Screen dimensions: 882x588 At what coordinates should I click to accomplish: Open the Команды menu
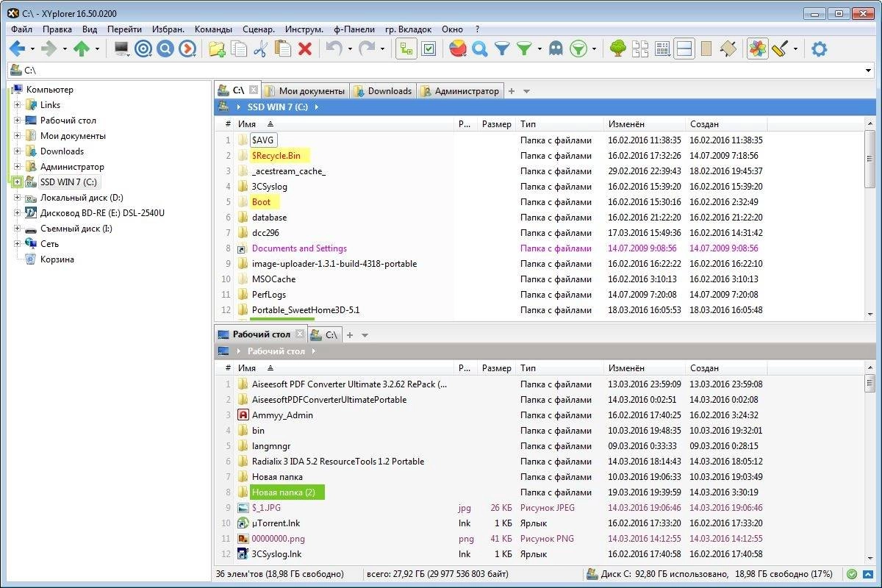coord(213,29)
